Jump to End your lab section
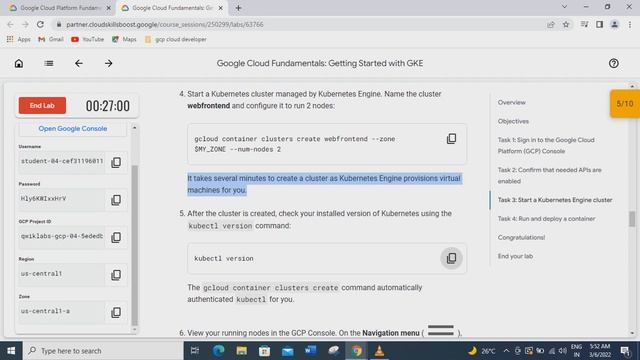Screen dimensions: 640x360 point(515,256)
